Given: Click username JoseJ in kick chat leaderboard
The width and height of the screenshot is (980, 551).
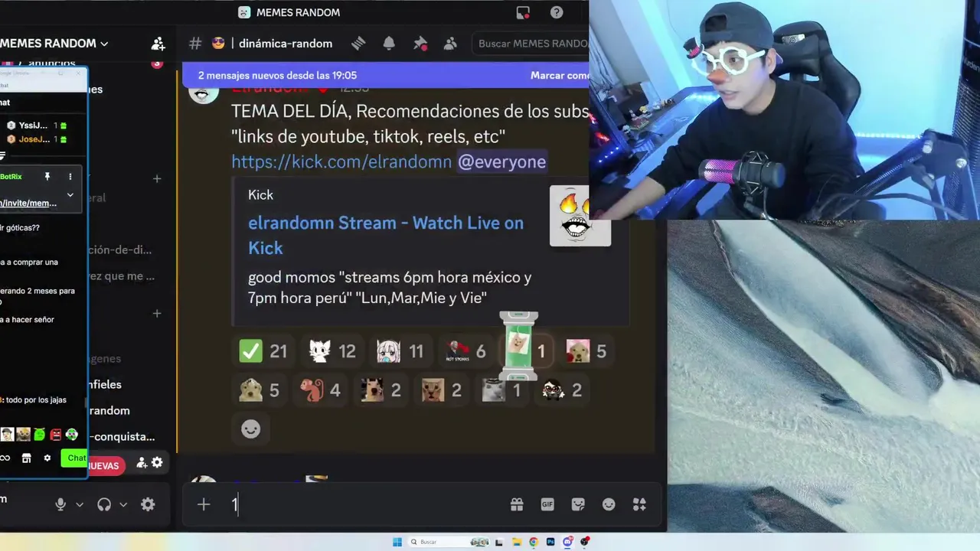Looking at the screenshot, I should [34, 139].
